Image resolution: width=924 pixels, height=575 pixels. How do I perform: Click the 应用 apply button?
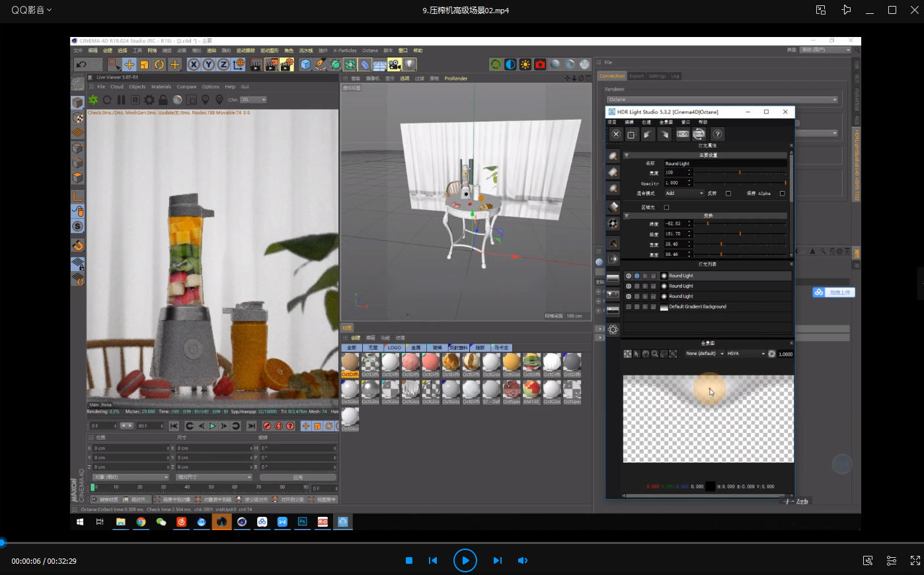coord(298,477)
